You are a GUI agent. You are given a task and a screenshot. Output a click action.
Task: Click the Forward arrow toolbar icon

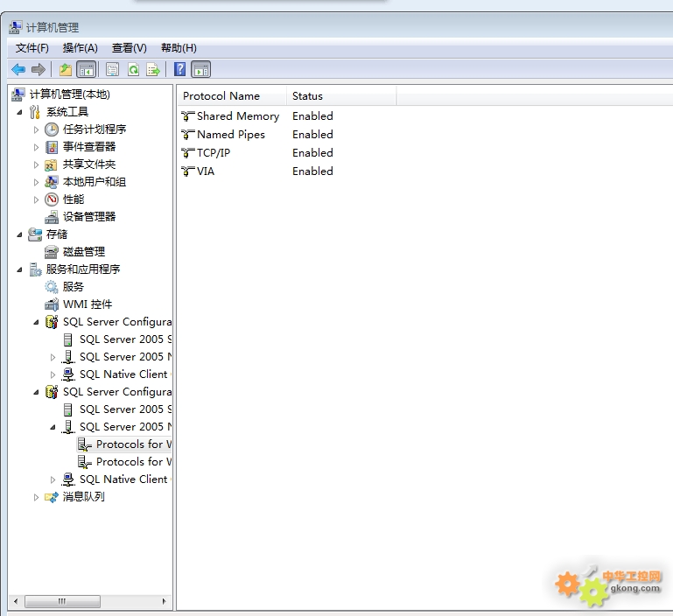pyautogui.click(x=39, y=69)
